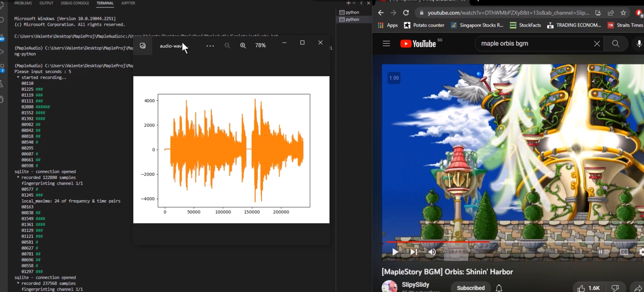Image resolution: width=644 pixels, height=292 pixels.
Task: Open the StockFacts bookmark
Action: tap(526, 25)
